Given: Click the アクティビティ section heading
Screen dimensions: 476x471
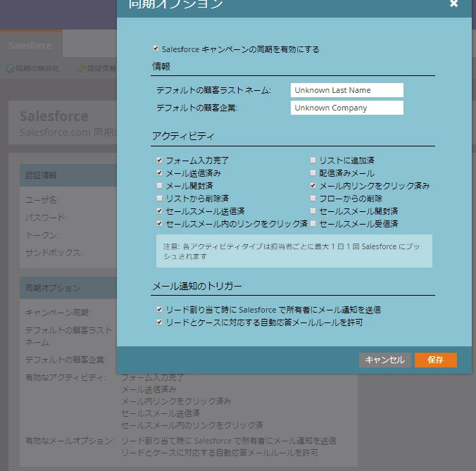Looking at the screenshot, I should [183, 136].
